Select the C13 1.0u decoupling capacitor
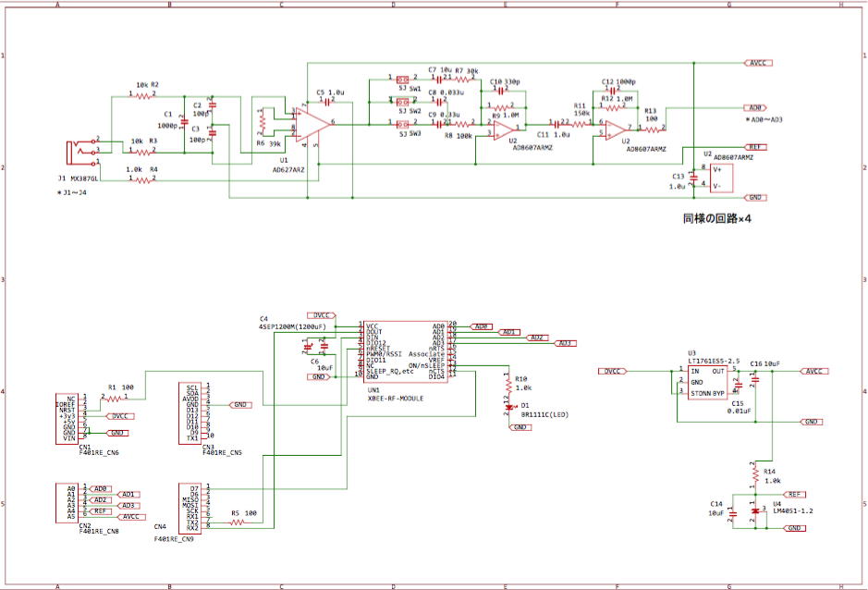Screen dimensions: 868x590 click(693, 178)
